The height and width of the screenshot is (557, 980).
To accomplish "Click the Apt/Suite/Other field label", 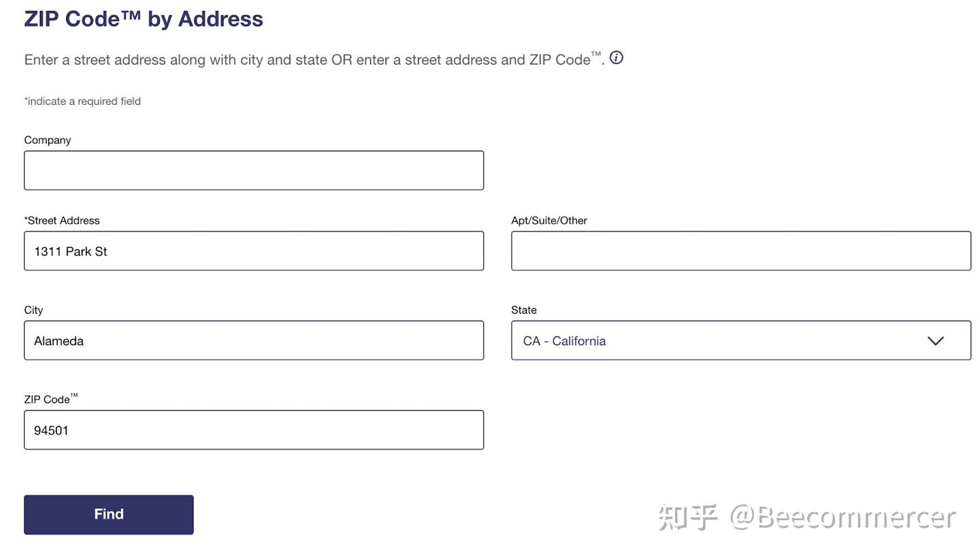I will [549, 221].
